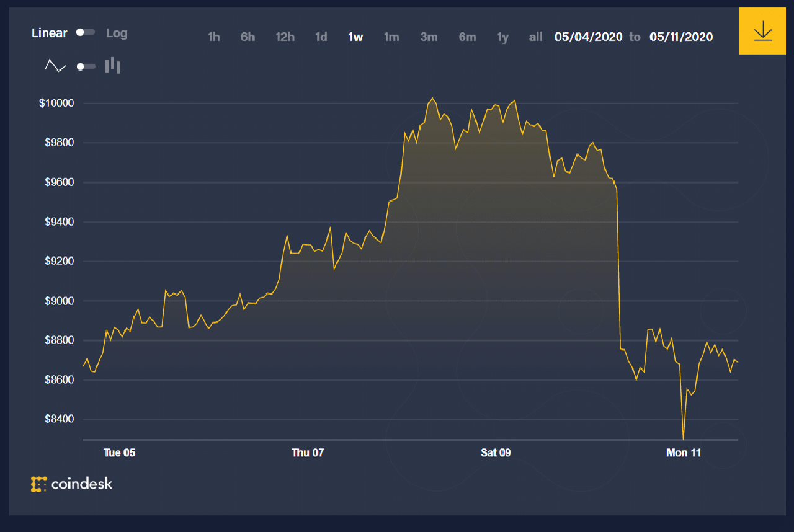794x532 pixels.
Task: Click the CoinDesk logo
Action: coord(72,484)
